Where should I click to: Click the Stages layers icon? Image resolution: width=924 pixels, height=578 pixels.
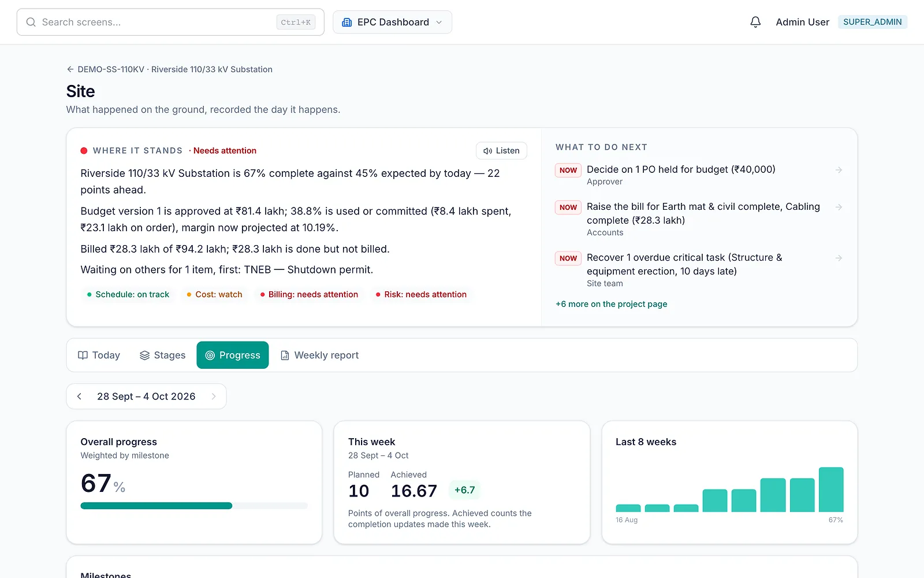coord(145,355)
